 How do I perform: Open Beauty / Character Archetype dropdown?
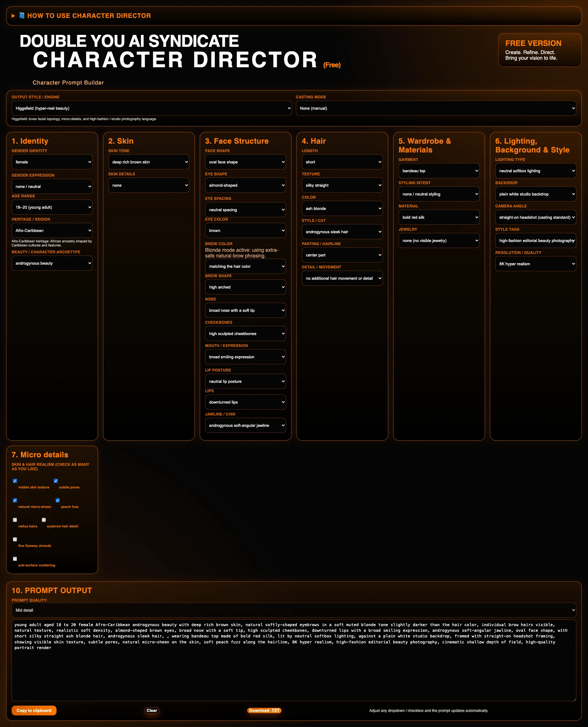pyautogui.click(x=52, y=263)
